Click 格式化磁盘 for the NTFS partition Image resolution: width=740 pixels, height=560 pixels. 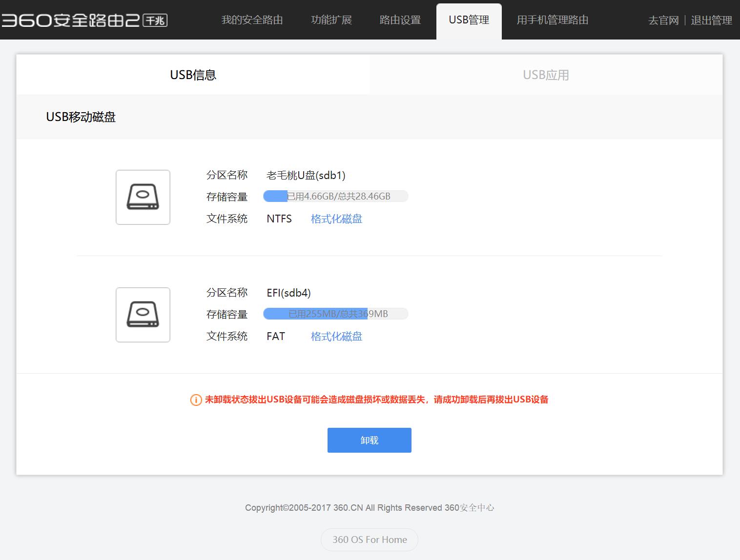tap(336, 219)
